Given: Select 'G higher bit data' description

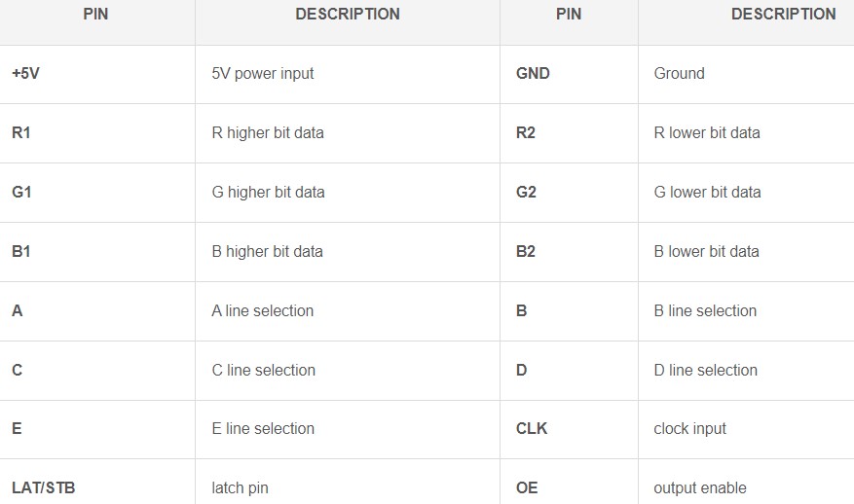Looking at the screenshot, I should click(x=268, y=192).
